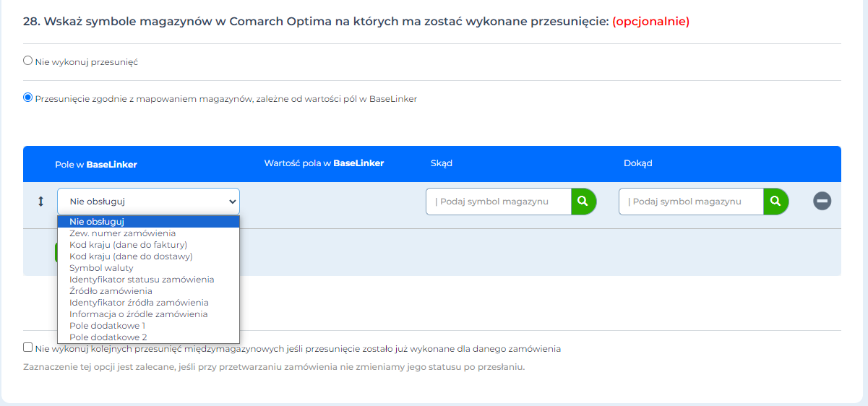Choose 'Zew. numer zamówienia' option
Image resolution: width=868 pixels, height=406 pixels.
(x=122, y=233)
